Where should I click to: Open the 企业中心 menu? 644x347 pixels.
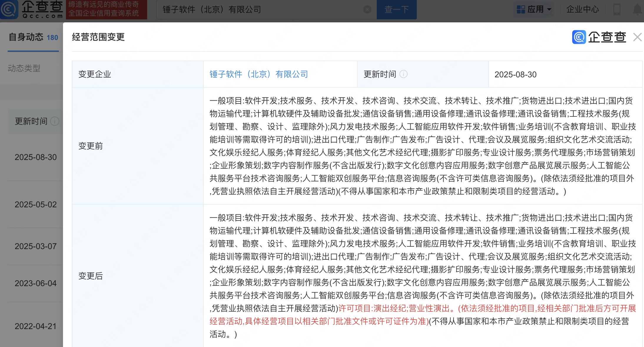(582, 9)
